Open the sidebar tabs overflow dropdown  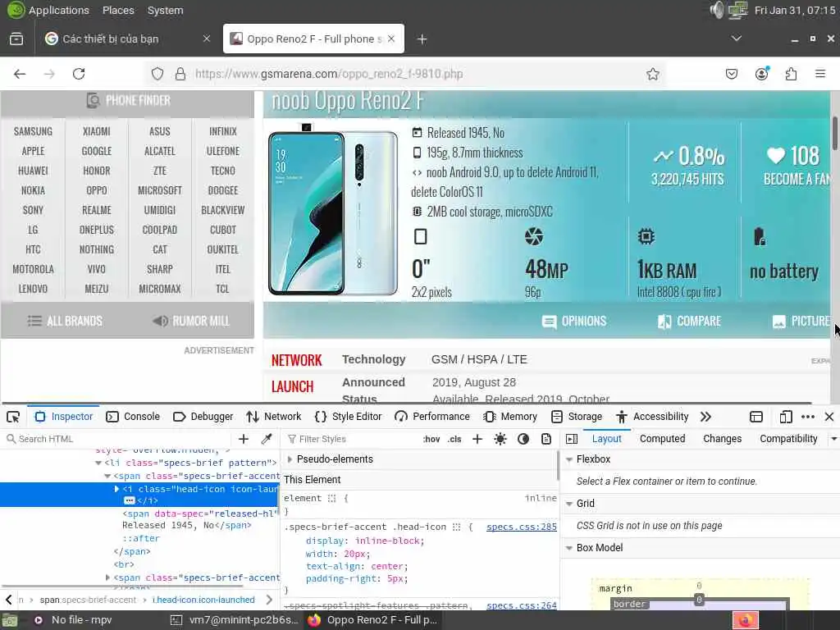(x=833, y=439)
